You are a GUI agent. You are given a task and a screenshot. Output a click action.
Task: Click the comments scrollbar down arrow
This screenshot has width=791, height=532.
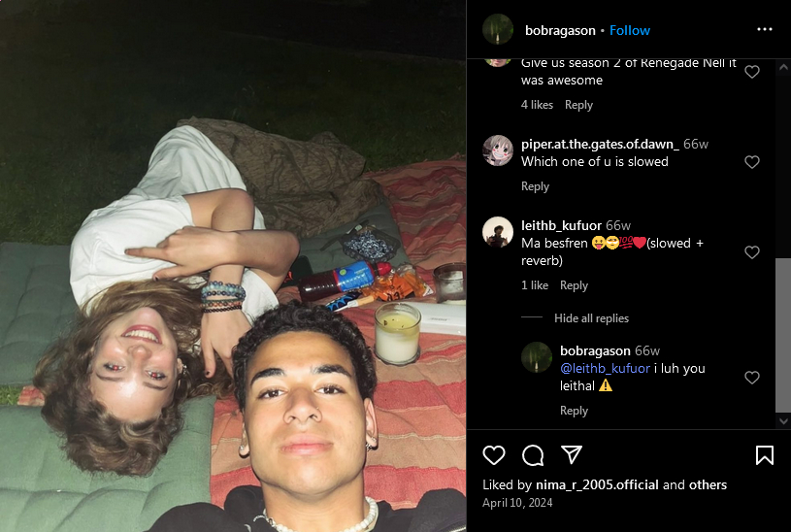pyautogui.click(x=783, y=421)
